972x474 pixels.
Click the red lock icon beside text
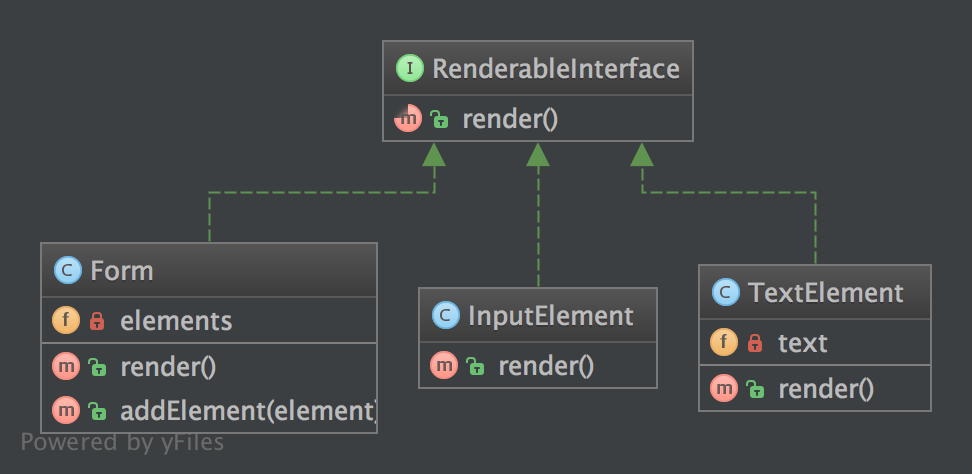755,343
